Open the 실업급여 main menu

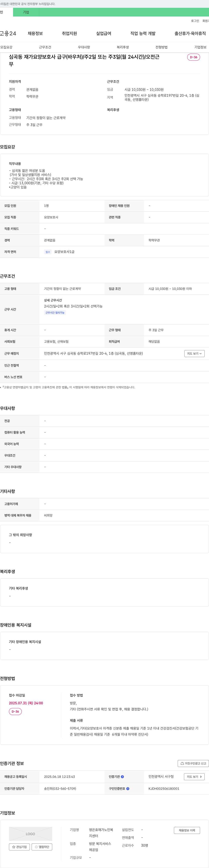(x=104, y=33)
